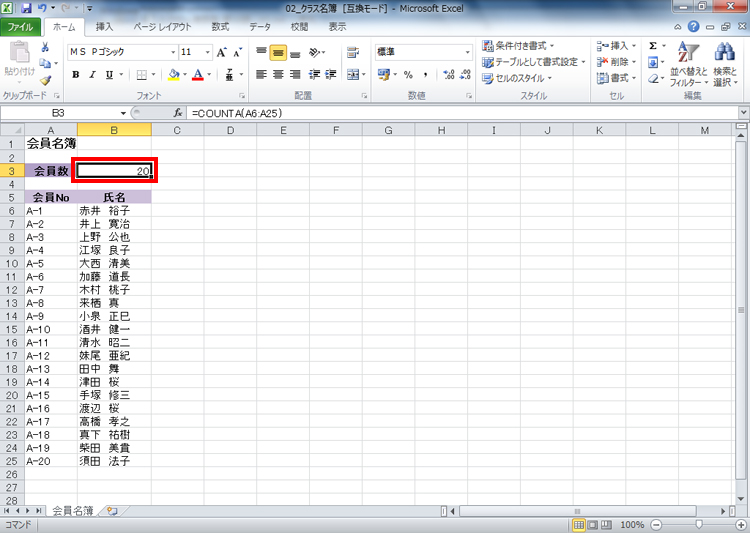750x533 pixels.
Task: Toggle center horizontal alignment
Action: pos(278,75)
